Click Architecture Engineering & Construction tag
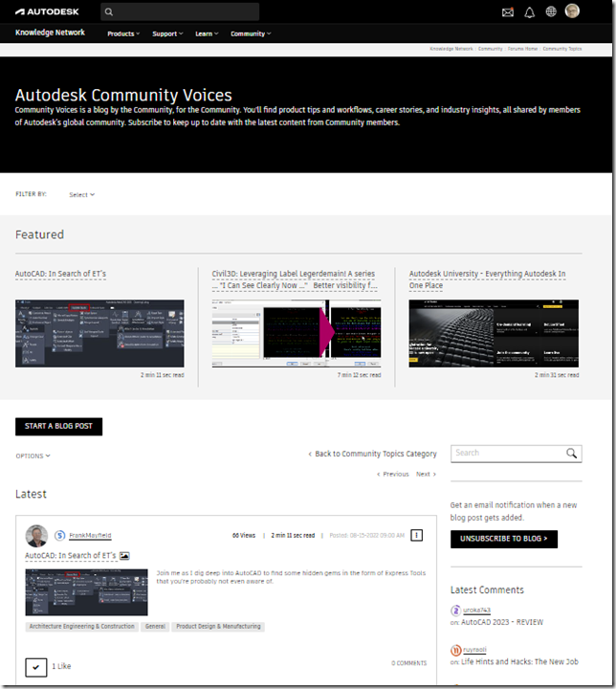Screen dimensions: 616x689 click(x=81, y=627)
